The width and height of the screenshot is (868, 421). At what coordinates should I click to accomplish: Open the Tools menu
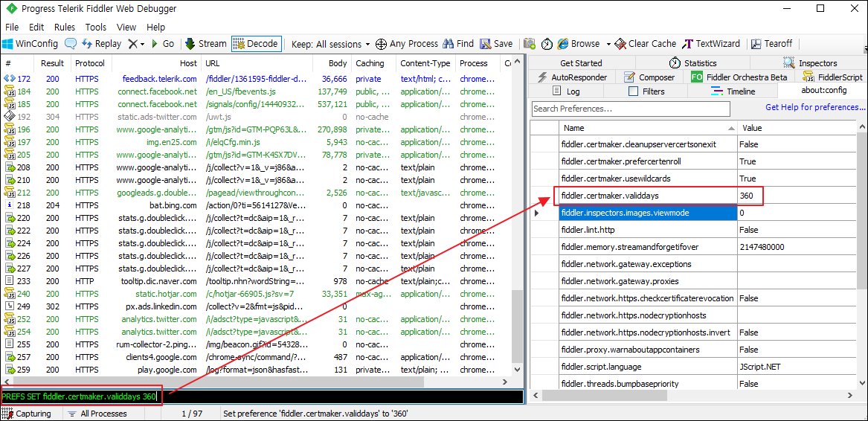tap(96, 27)
